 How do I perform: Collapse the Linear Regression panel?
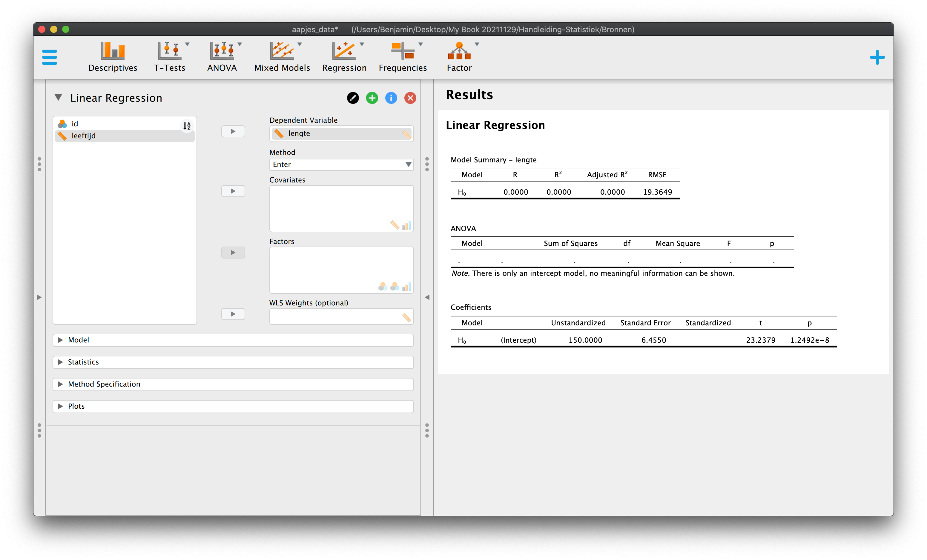58,97
